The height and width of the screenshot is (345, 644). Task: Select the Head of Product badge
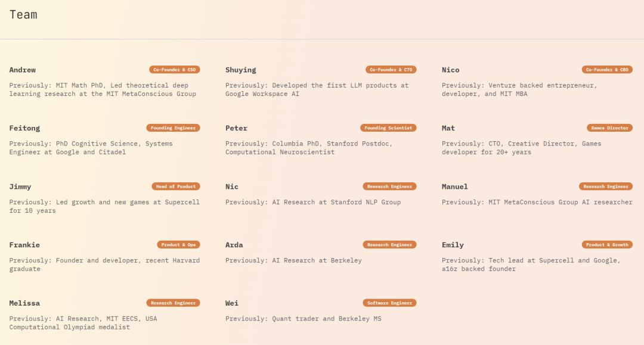(175, 187)
